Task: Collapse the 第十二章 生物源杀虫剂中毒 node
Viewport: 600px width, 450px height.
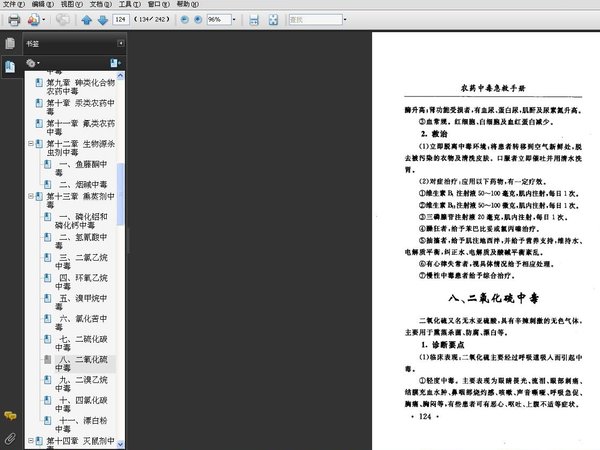Action: pyautogui.click(x=31, y=144)
